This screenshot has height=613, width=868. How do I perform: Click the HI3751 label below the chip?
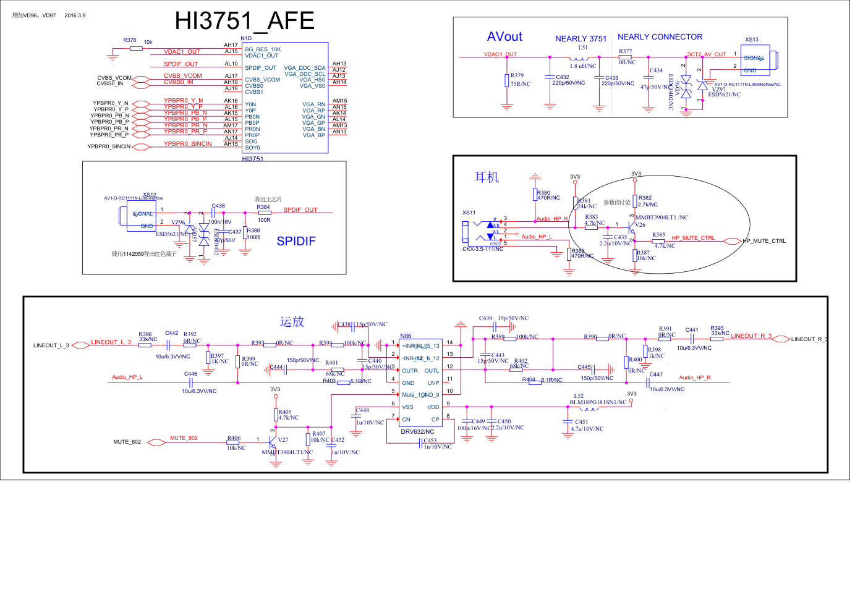point(252,159)
